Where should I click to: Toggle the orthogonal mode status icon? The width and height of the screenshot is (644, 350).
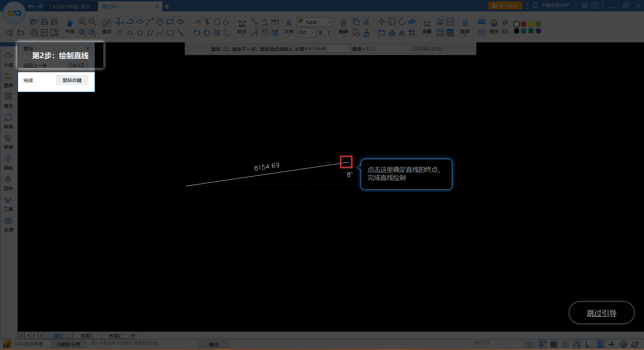pyautogui.click(x=588, y=344)
